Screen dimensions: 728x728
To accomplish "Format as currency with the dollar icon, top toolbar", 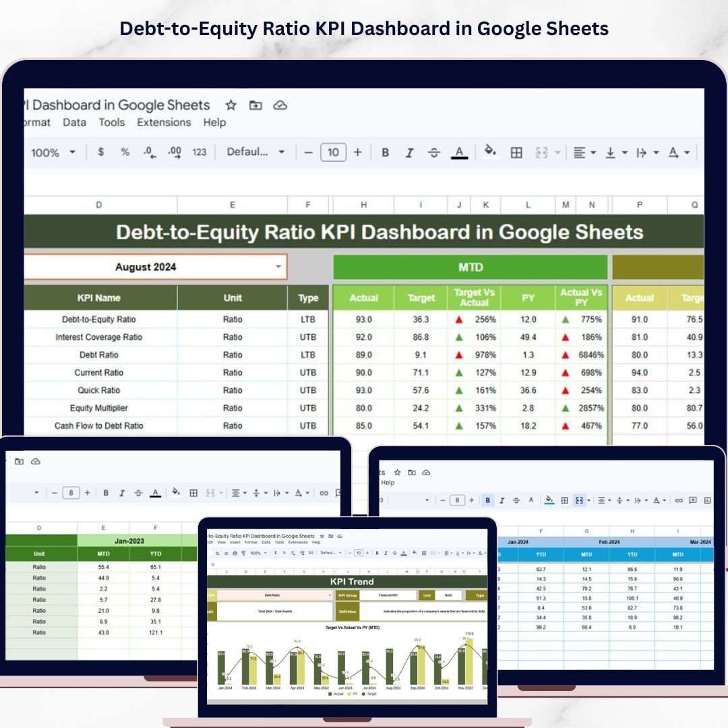I will coord(101,152).
